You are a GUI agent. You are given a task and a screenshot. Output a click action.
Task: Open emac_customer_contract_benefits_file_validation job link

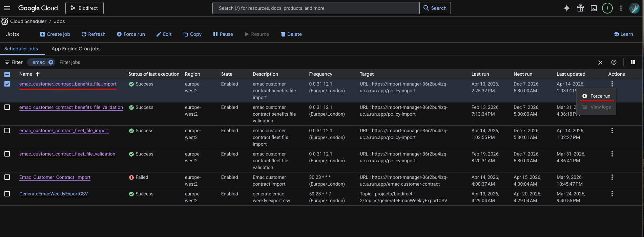[x=71, y=107]
